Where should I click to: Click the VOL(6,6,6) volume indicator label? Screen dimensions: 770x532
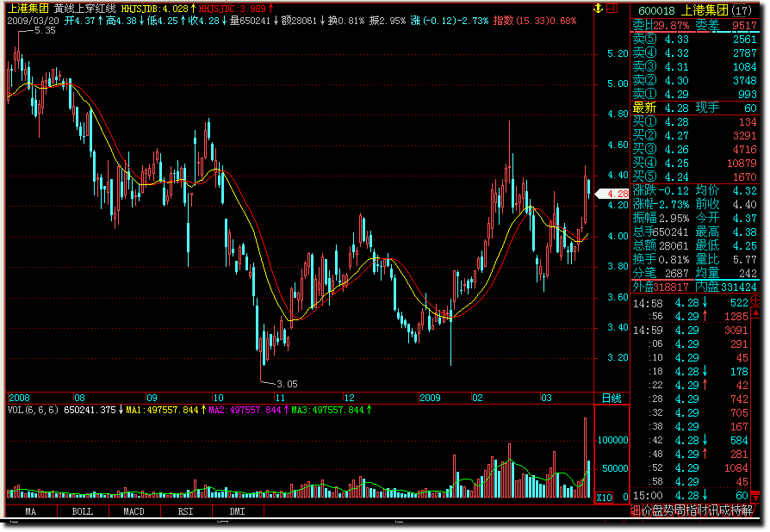33,410
